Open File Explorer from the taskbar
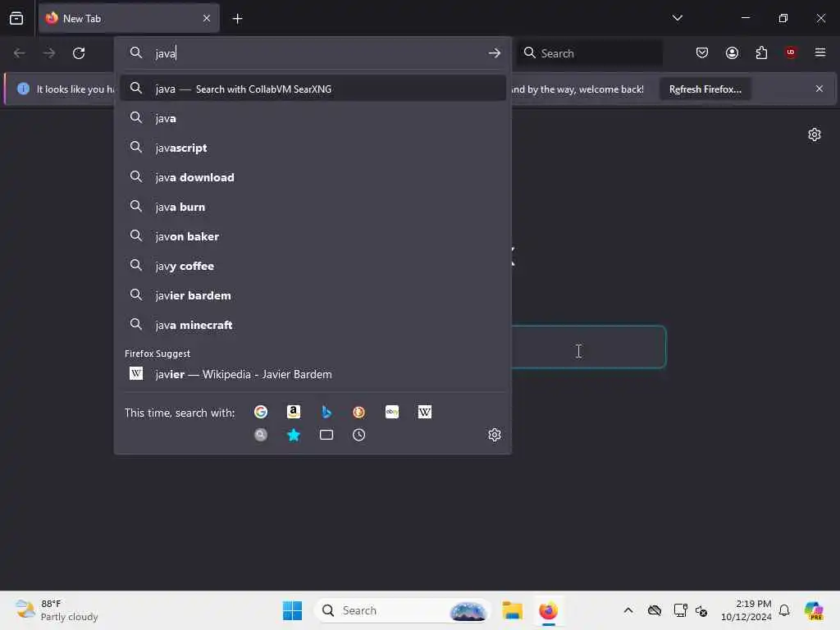840x630 pixels. (512, 610)
